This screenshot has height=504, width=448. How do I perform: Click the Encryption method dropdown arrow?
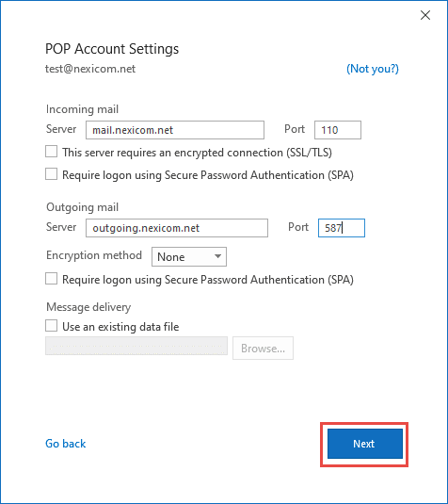[x=217, y=256]
